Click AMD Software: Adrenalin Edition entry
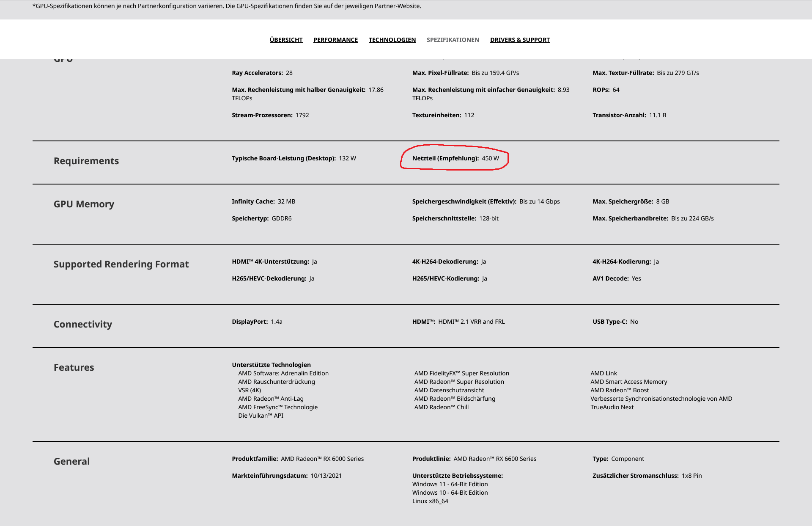812x526 pixels. 283,373
